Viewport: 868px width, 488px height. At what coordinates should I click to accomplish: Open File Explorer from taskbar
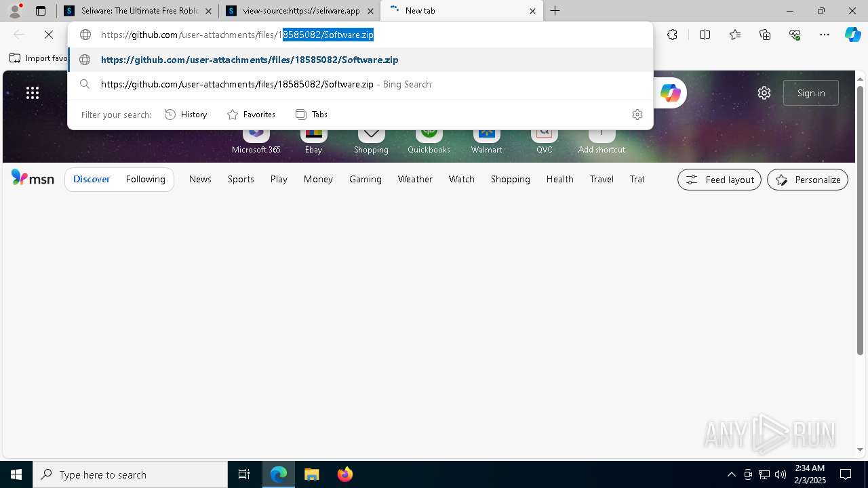tap(311, 474)
